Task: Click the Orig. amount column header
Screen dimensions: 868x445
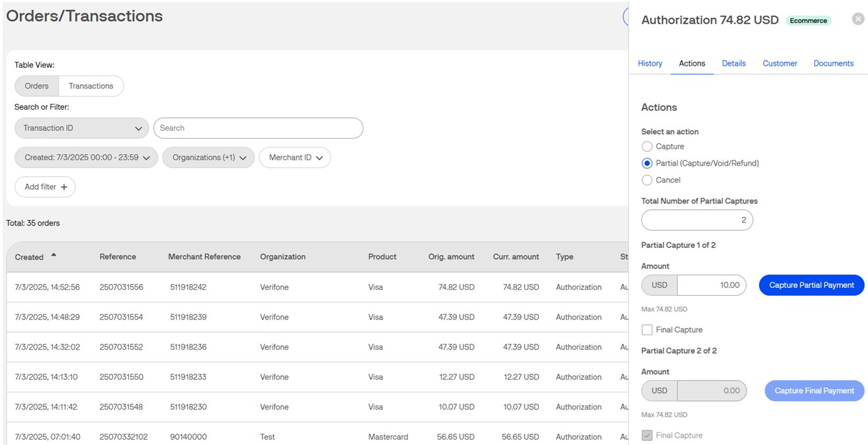Action: pos(452,257)
